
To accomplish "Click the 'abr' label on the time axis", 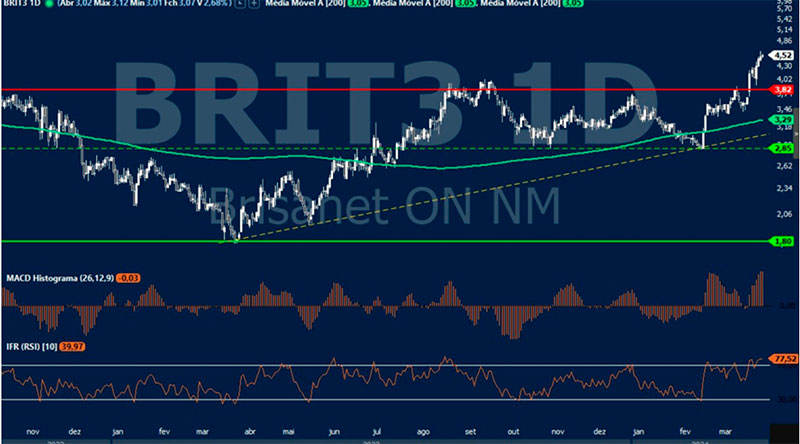I will pyautogui.click(x=250, y=432).
